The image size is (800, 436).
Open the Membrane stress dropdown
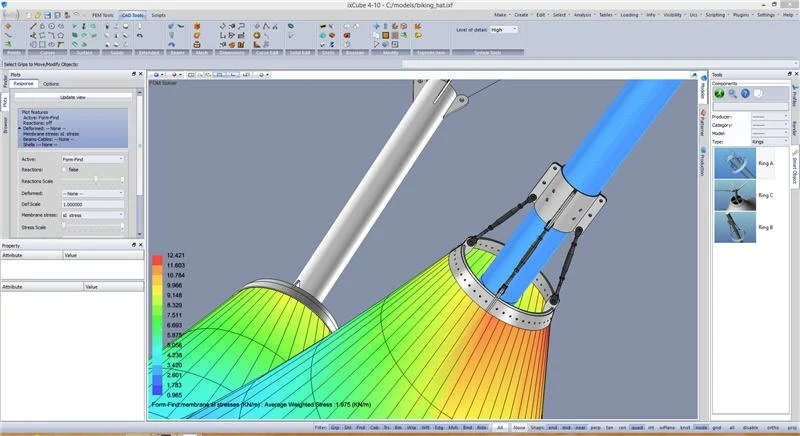click(x=93, y=215)
